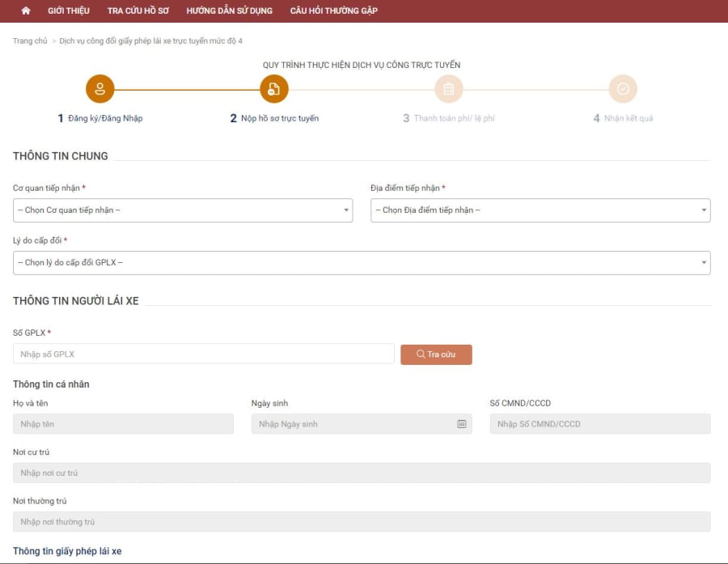Click the Nơi thường trú field
Screen dimensions: 728x564
coord(362,522)
